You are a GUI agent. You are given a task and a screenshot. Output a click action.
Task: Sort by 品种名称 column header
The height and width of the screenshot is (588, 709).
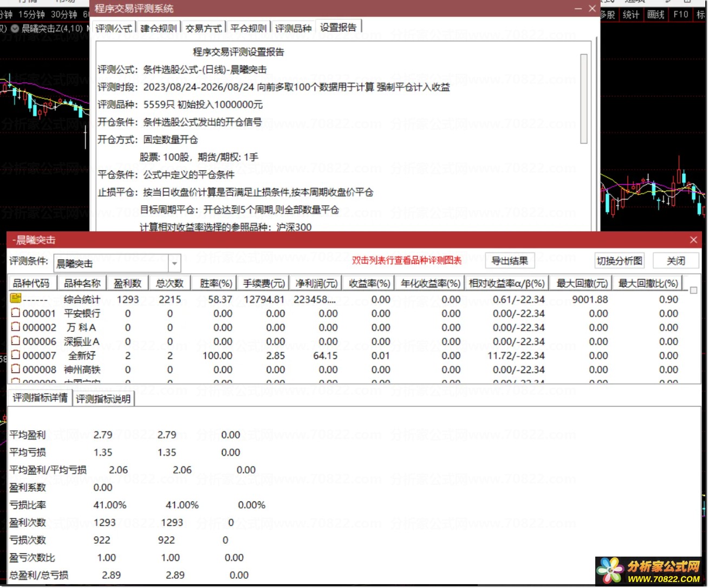point(82,283)
